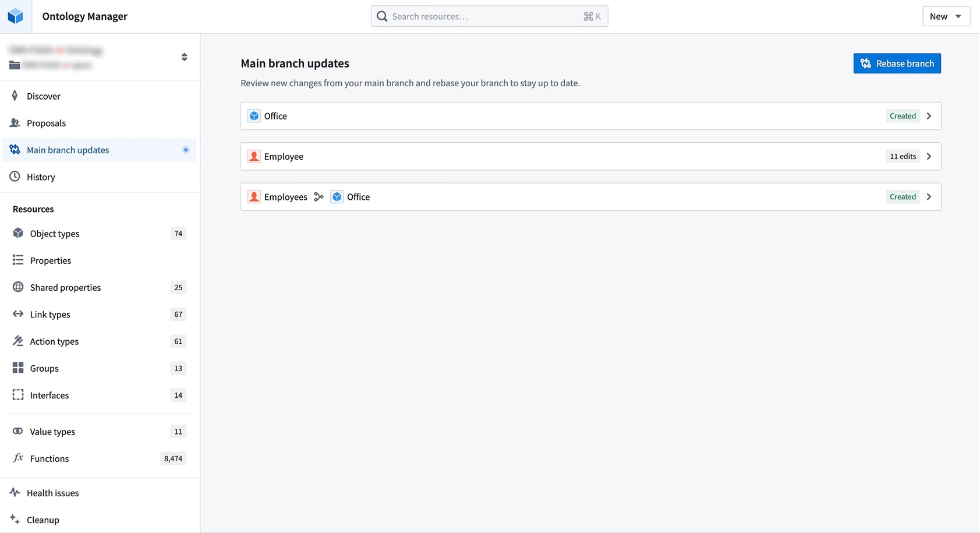Expand the Employee 11 edits row
This screenshot has width=980, height=533.
929,156
